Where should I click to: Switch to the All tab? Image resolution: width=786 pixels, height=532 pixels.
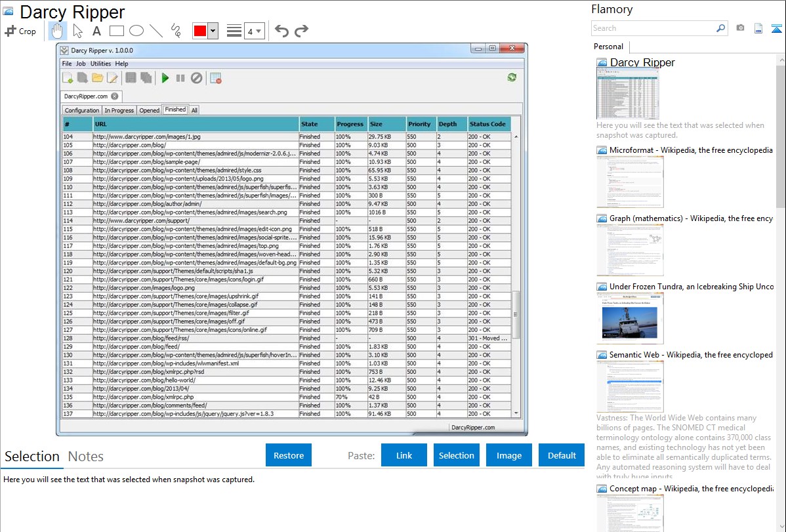[x=194, y=110]
